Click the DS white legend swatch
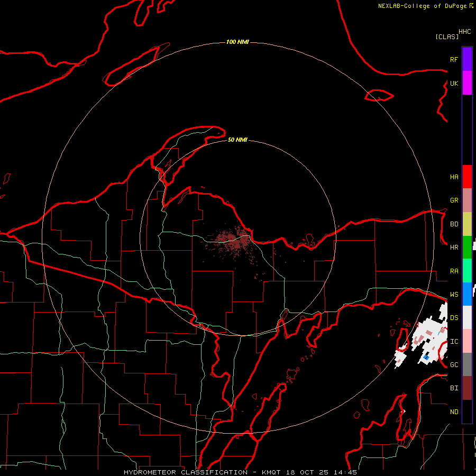Screen dimensions: 476x476 click(x=467, y=317)
